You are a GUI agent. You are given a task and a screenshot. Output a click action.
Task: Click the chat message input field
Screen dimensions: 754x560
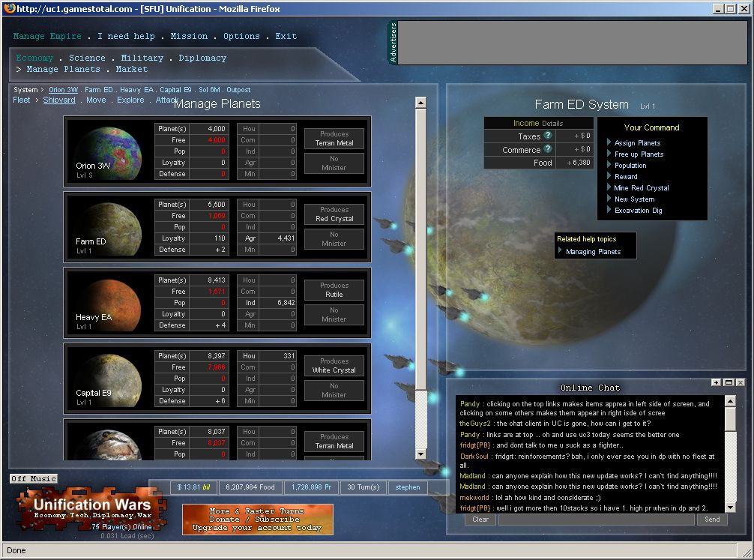[x=597, y=520]
